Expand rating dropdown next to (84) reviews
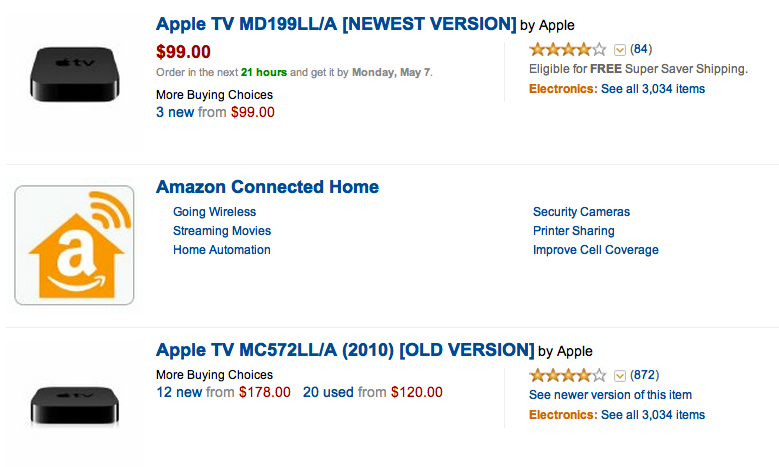 (620, 50)
